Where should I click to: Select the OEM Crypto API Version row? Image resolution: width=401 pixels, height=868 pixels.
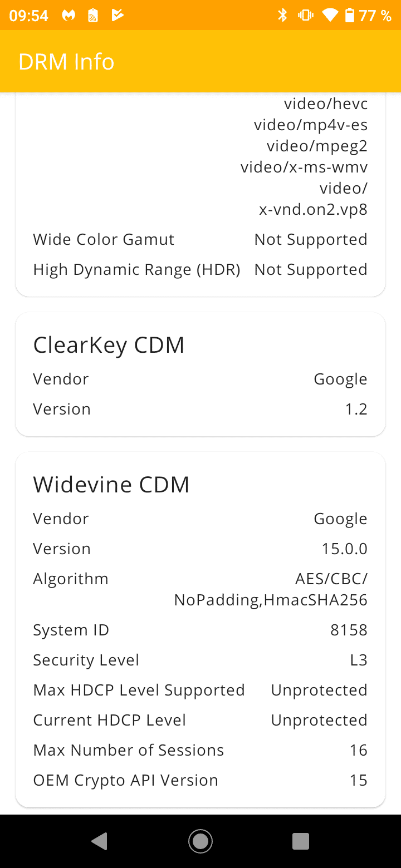200,780
